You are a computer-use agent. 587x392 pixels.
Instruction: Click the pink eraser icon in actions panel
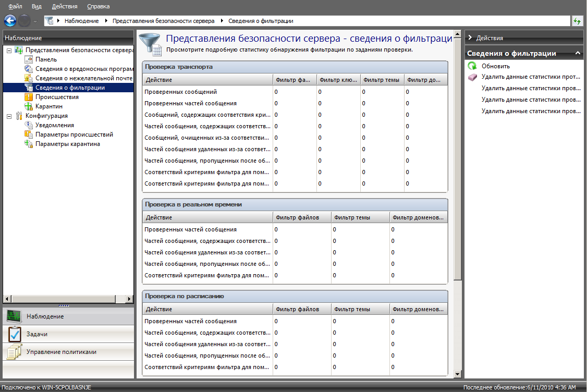pos(472,77)
